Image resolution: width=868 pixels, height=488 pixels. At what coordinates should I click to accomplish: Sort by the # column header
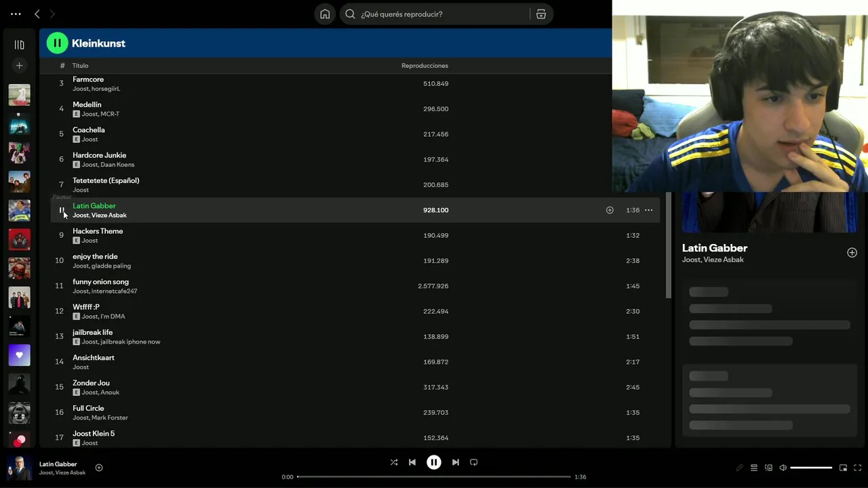[x=62, y=66]
